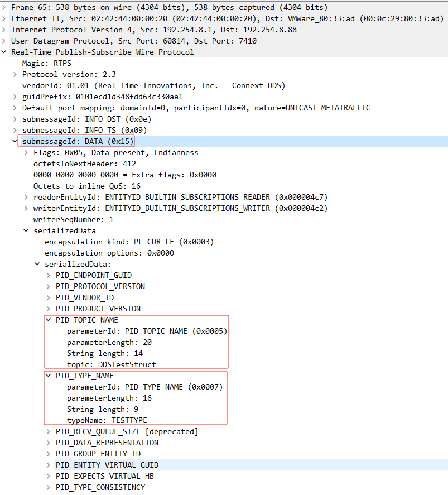
Task: Click the writerSeqNumber: 1 field
Action: [73, 219]
